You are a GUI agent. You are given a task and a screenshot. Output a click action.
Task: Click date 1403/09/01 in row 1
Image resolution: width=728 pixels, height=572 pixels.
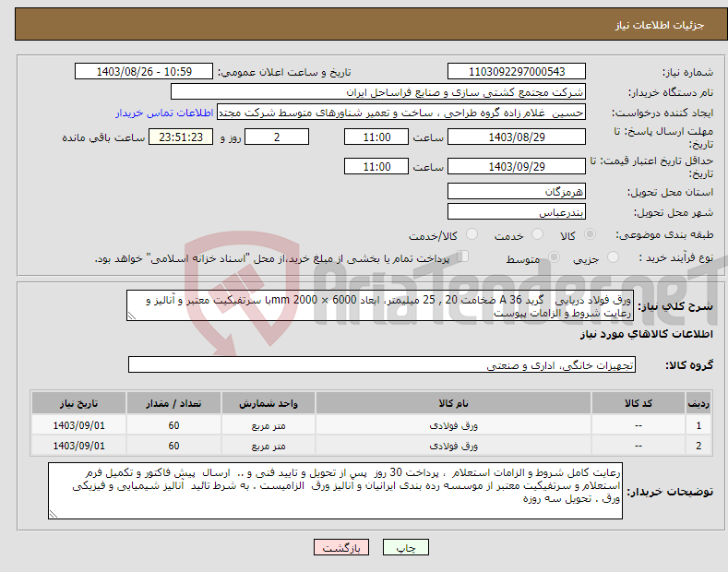point(79,425)
